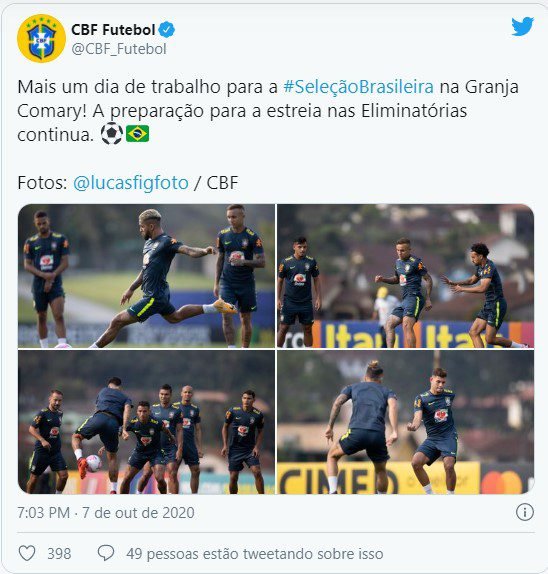548x574 pixels.
Task: Click the CBF Futebol account name
Action: [x=113, y=30]
